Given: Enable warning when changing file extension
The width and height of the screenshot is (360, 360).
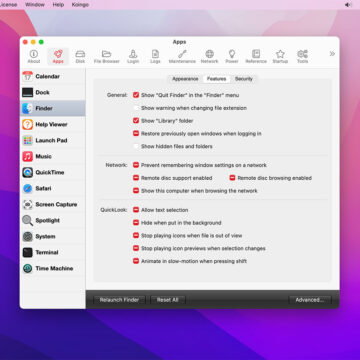Looking at the screenshot, I should 136,108.
